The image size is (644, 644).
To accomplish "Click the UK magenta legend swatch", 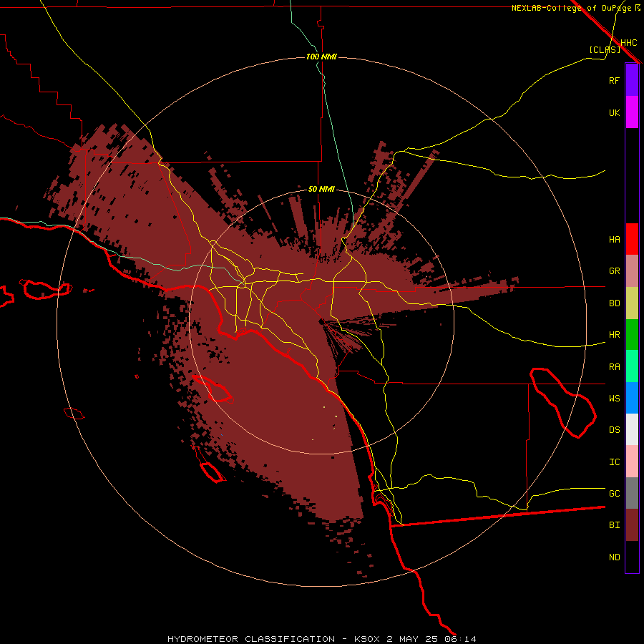I will (x=632, y=112).
